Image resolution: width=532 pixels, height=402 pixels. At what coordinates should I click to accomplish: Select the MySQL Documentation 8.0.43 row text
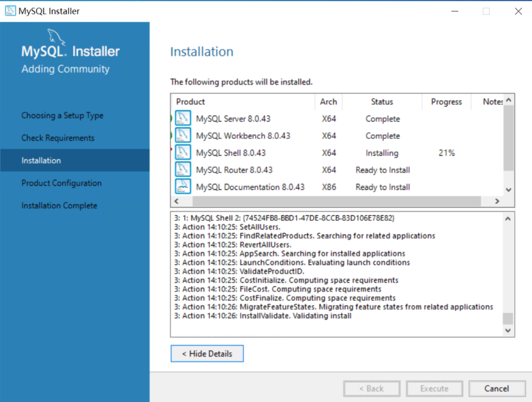(x=250, y=187)
